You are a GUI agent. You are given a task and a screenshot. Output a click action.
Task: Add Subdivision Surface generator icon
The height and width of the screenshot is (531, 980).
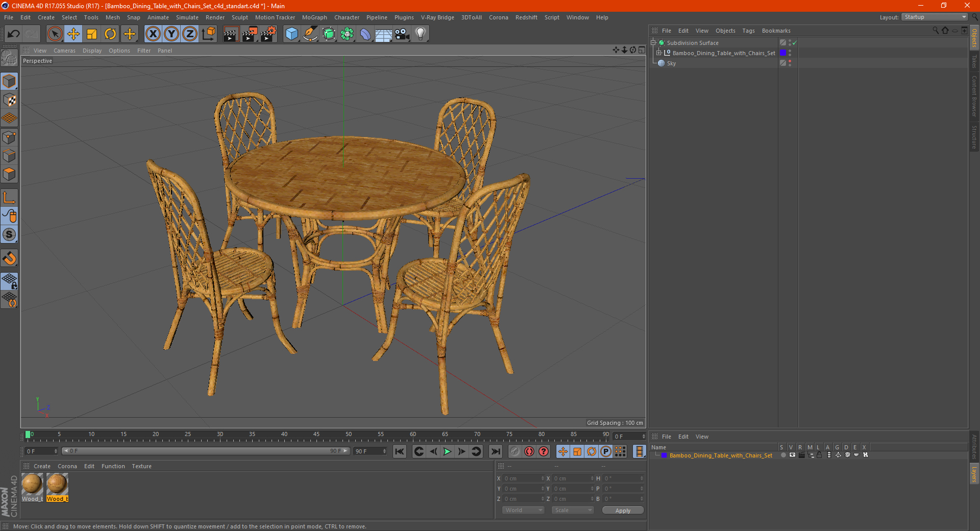[329, 34]
